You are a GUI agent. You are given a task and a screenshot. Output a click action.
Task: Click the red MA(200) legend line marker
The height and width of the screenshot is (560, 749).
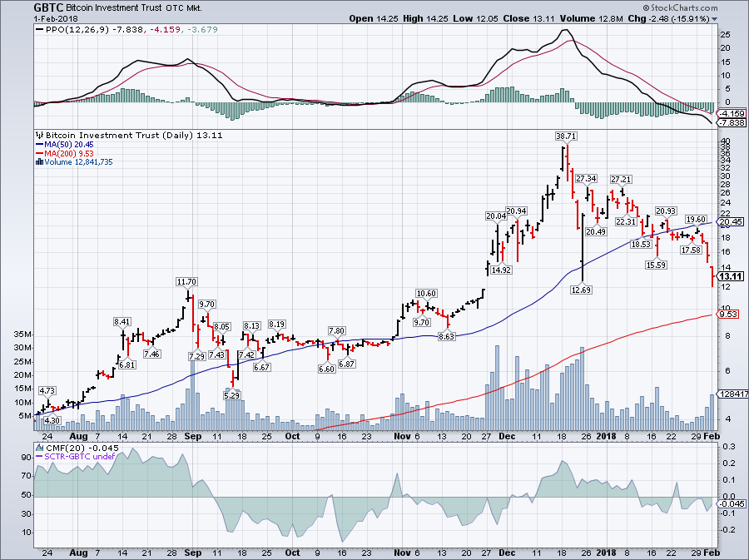(37, 153)
